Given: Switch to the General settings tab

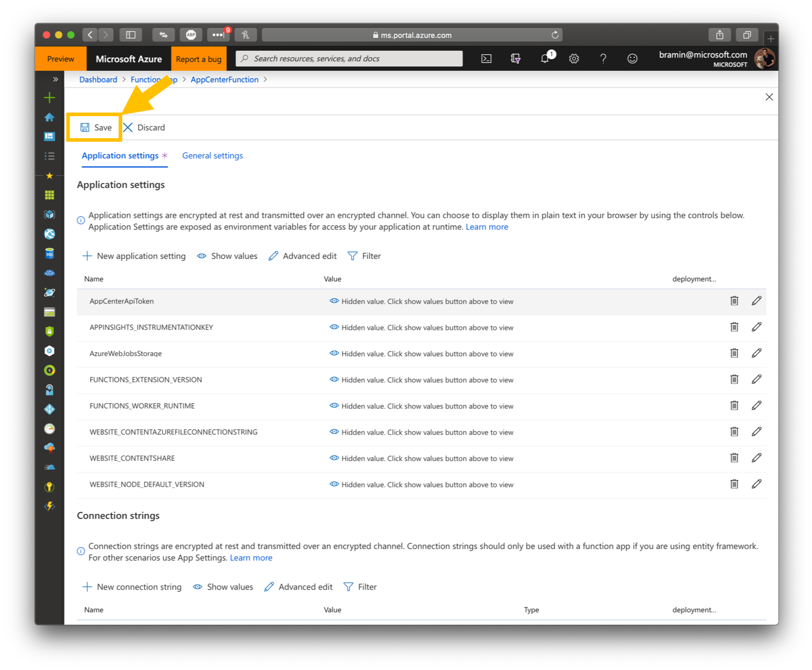Looking at the screenshot, I should click(213, 155).
